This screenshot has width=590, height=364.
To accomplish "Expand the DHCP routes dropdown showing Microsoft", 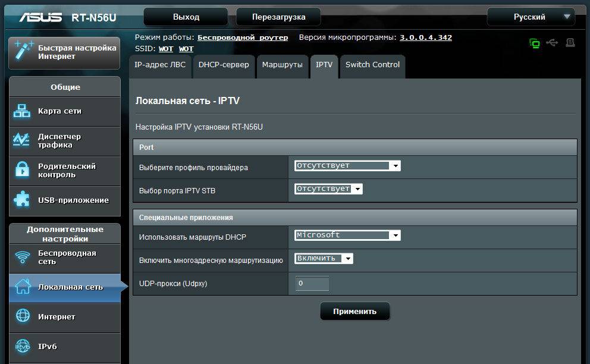I will (x=347, y=236).
